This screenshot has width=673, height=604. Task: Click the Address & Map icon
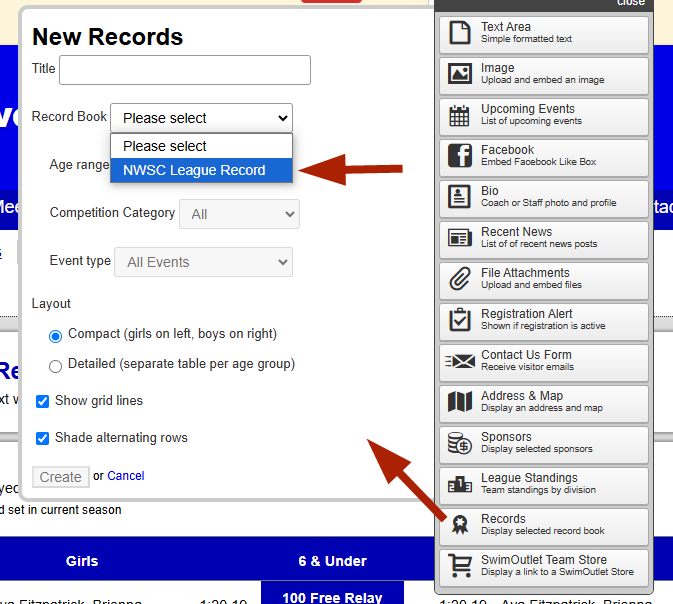point(459,401)
